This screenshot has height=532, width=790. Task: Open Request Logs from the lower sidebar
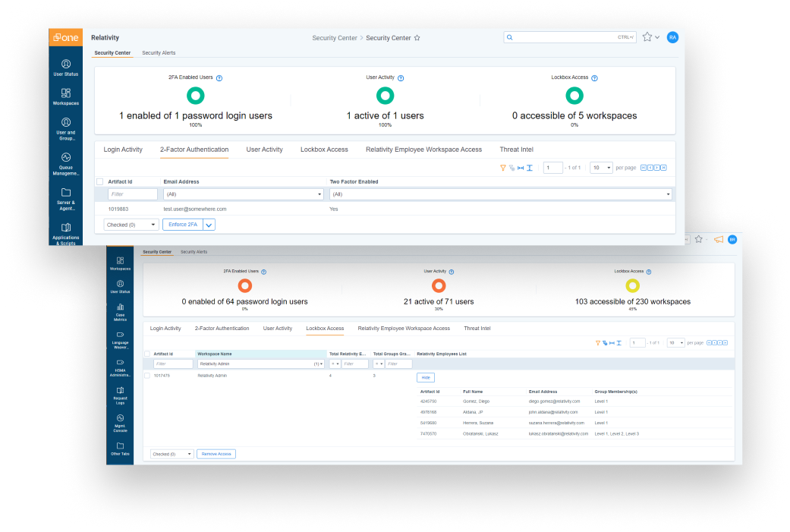[x=120, y=394]
